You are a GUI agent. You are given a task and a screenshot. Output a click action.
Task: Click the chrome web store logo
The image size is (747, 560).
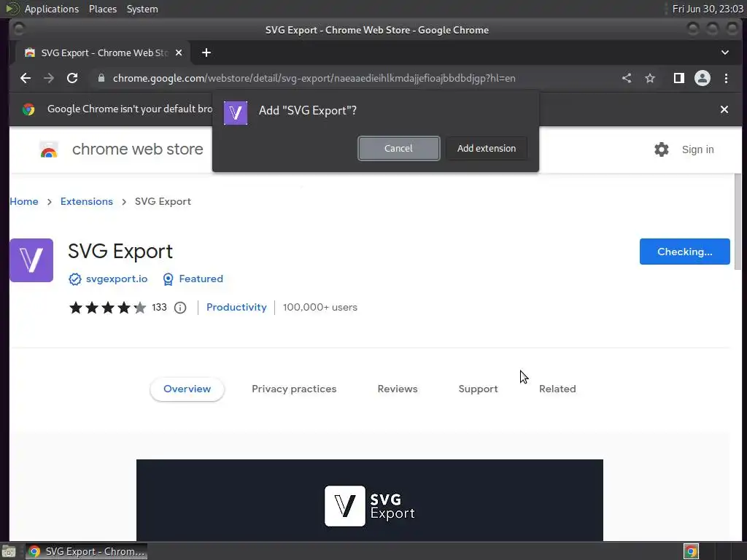49,149
